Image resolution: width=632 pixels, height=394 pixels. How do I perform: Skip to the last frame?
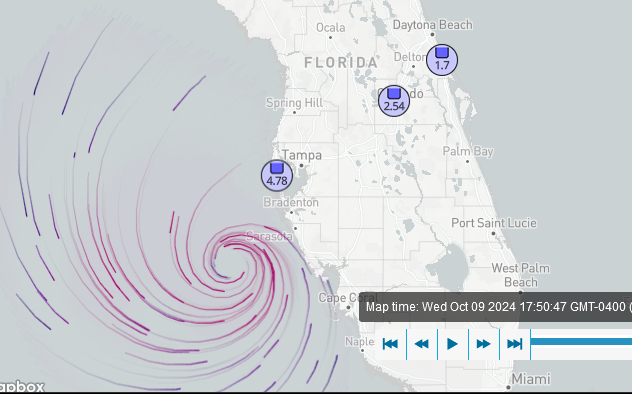click(515, 344)
